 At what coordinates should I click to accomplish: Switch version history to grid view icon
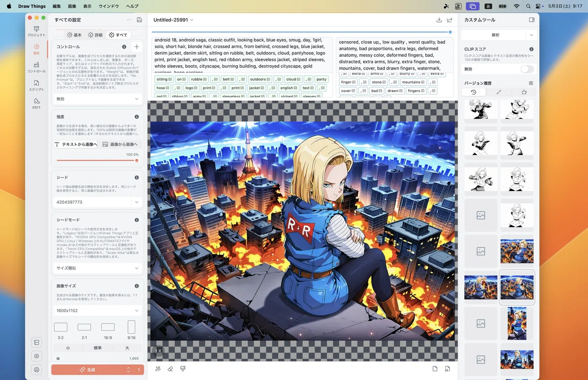531,83
